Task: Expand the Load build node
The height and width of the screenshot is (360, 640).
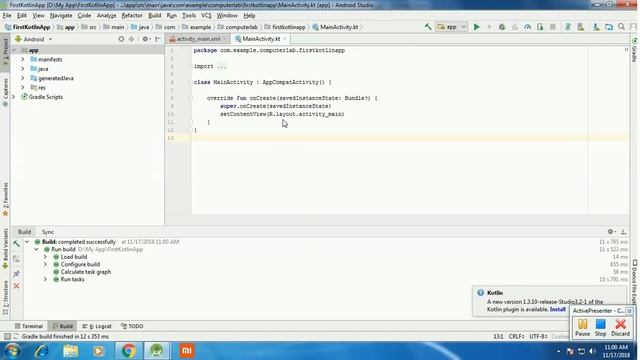Action: [45, 257]
